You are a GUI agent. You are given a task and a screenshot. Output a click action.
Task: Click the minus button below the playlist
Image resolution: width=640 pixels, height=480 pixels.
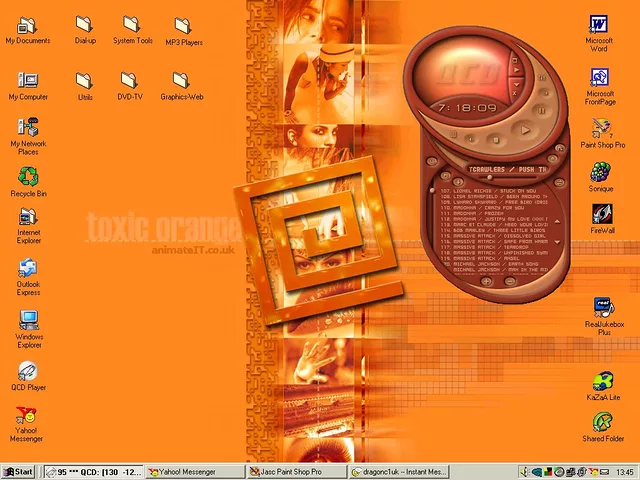[510, 281]
